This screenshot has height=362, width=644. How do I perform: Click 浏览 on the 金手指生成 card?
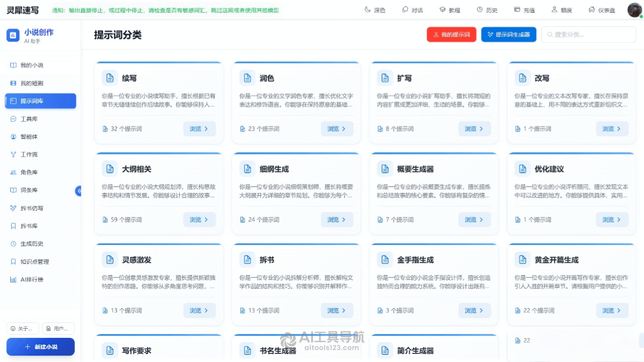tap(474, 311)
